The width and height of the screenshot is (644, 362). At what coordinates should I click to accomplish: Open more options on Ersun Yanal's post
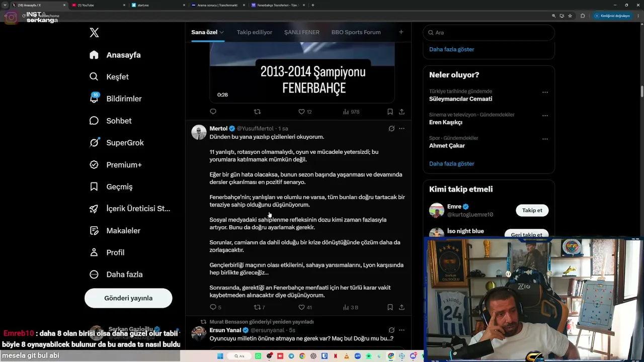click(x=401, y=330)
